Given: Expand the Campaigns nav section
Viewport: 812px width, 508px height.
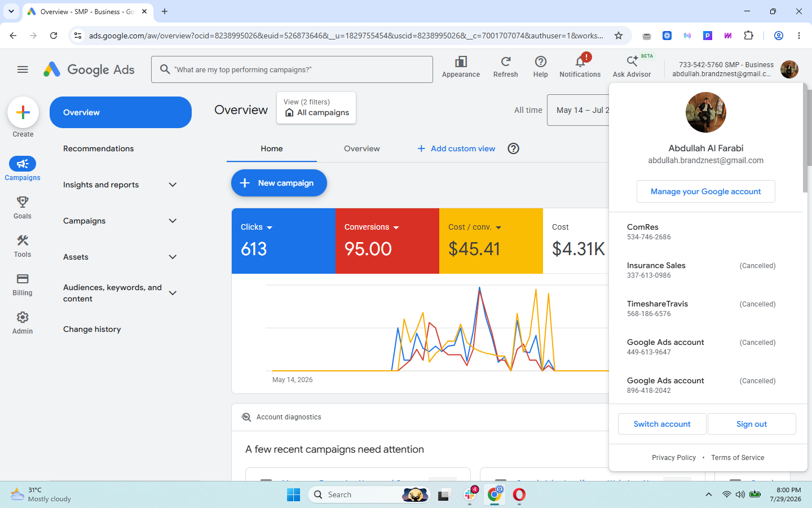Looking at the screenshot, I should [173, 221].
